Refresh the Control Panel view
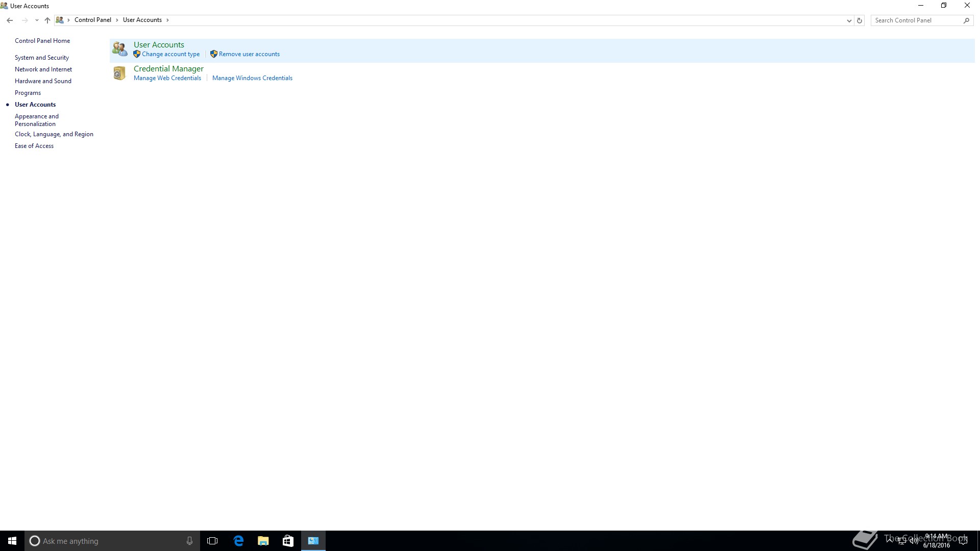Screen dimensions: 980x551 point(860,20)
